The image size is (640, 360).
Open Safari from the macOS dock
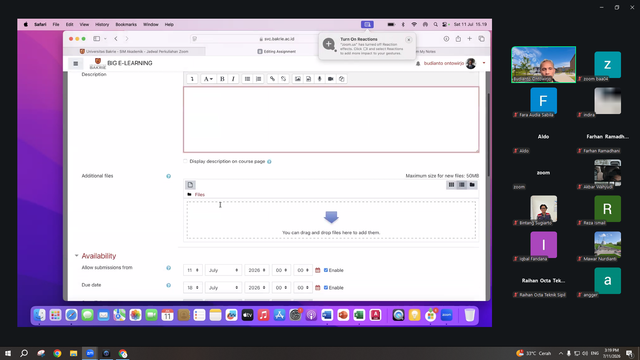tap(71, 315)
